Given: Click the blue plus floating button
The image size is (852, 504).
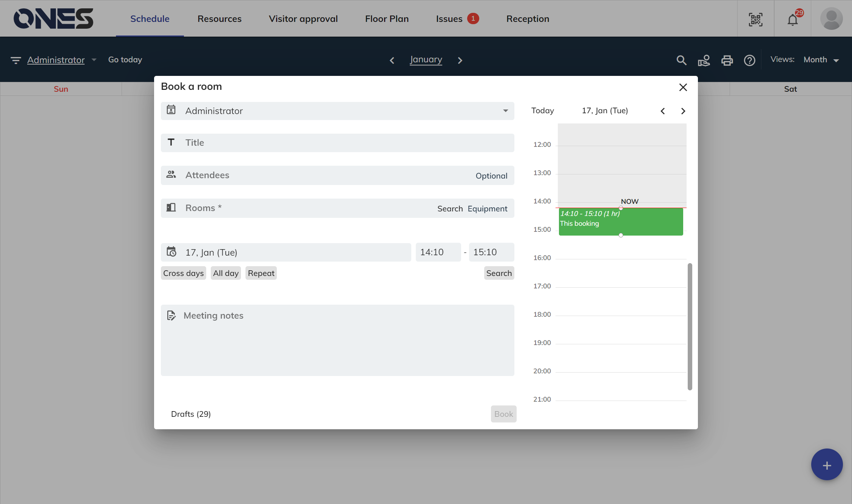Looking at the screenshot, I should point(826,465).
